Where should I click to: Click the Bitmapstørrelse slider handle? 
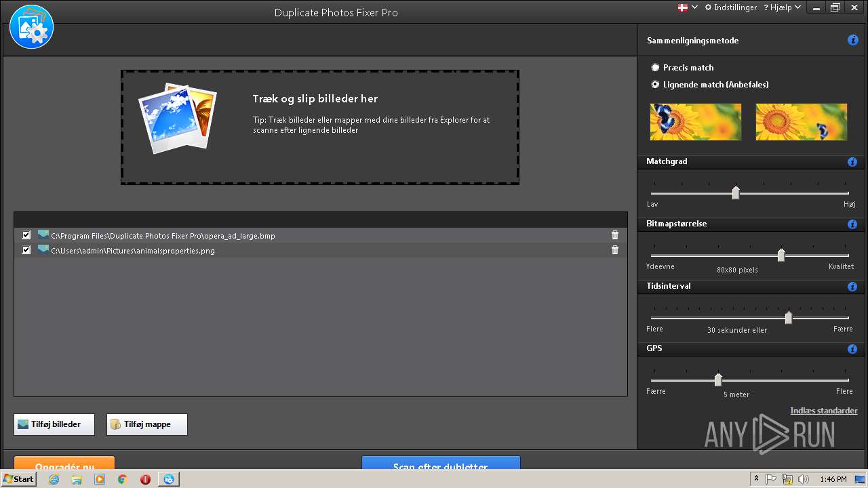(x=781, y=255)
